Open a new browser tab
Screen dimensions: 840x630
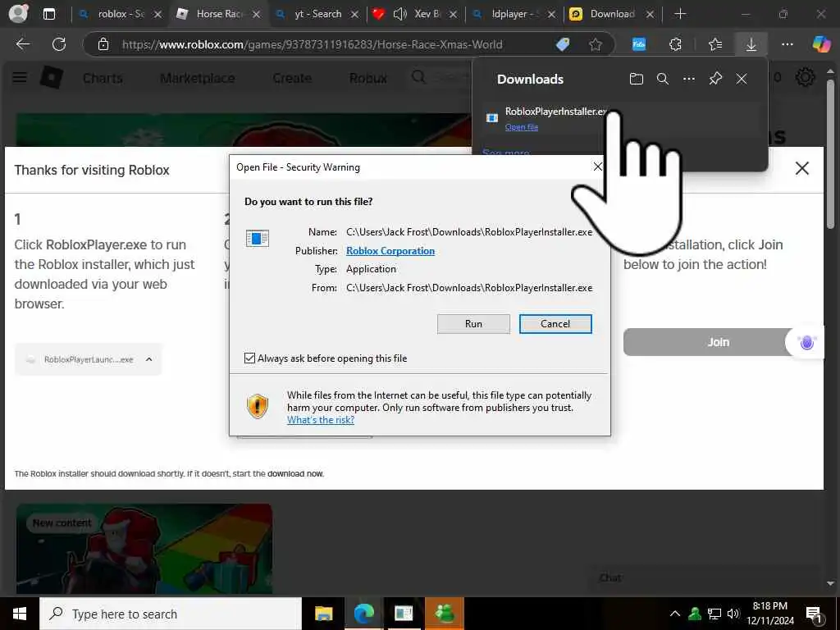click(680, 14)
